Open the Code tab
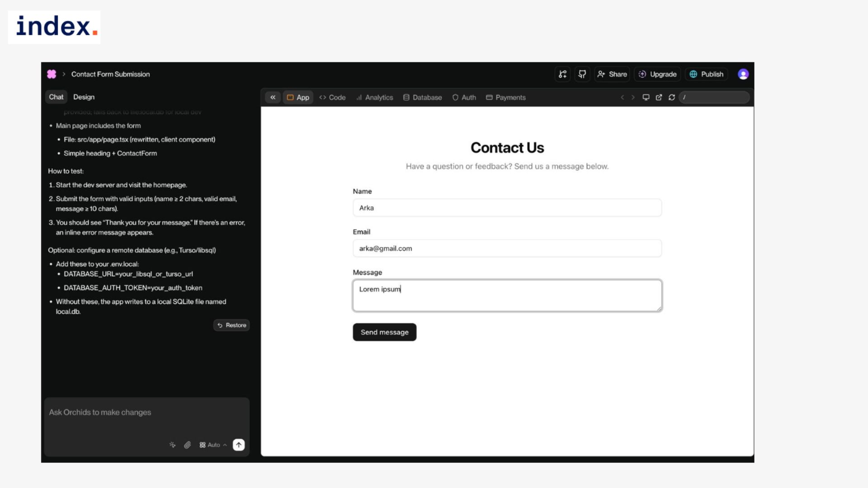The image size is (868, 488). point(332,97)
